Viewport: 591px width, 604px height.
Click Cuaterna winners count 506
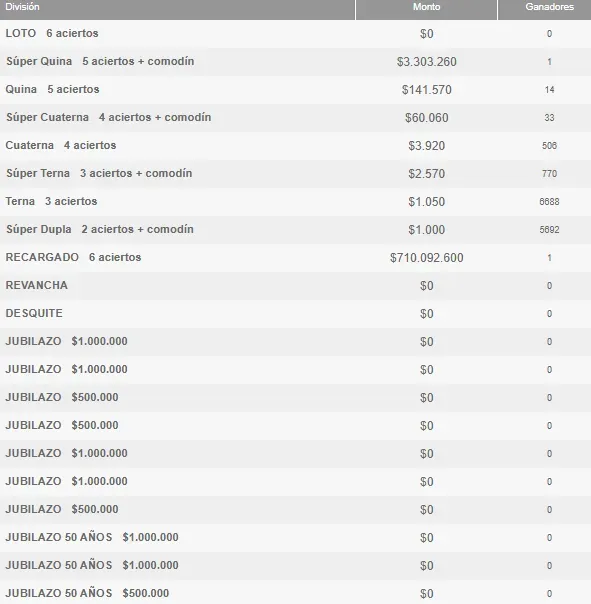coord(549,146)
